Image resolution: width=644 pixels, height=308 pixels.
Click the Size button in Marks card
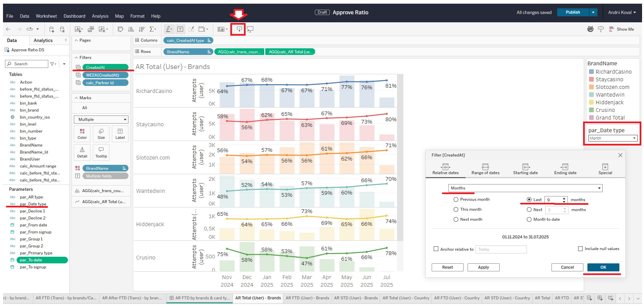101,134
